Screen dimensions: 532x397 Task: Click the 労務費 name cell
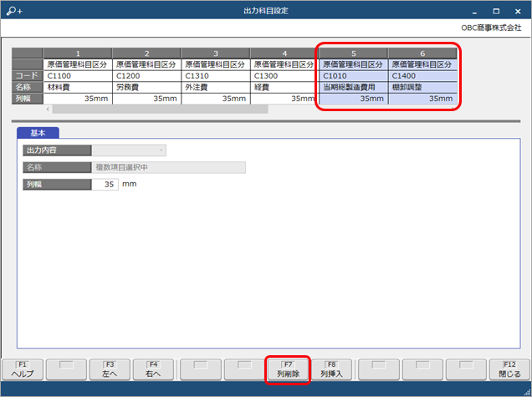click(x=146, y=87)
